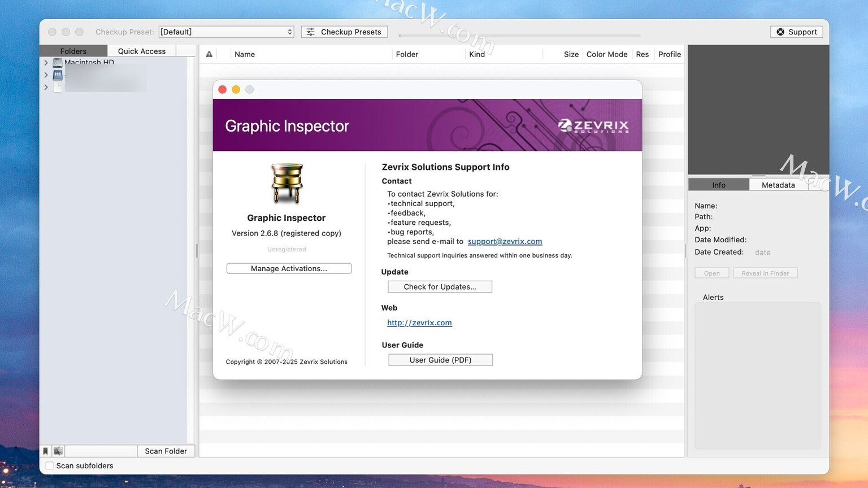Click the Support button
The width and height of the screenshot is (868, 488).
point(796,32)
